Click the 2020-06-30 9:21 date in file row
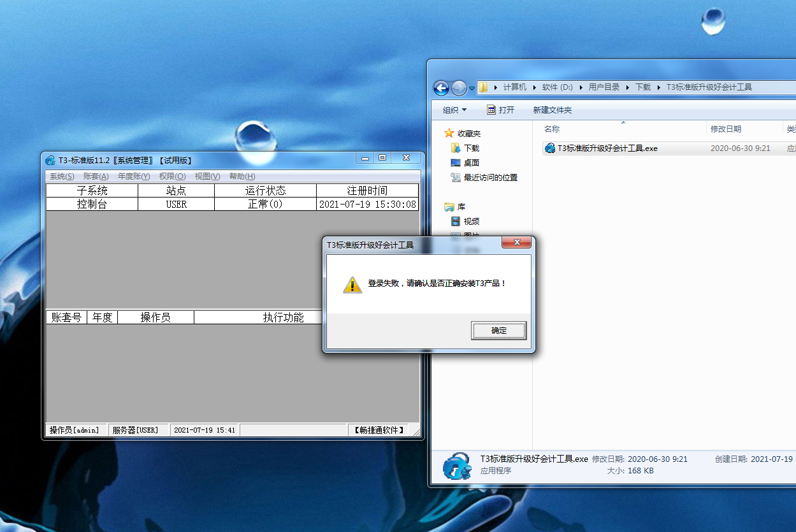The width and height of the screenshot is (796, 532). pos(741,148)
